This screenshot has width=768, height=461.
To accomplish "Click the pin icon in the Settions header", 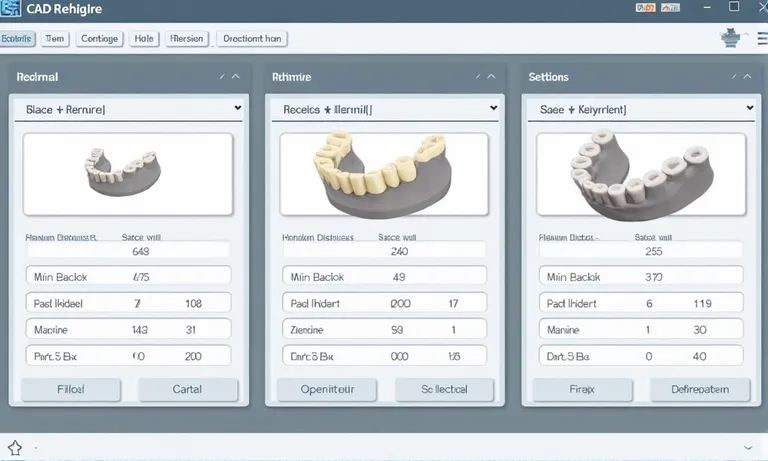I will [733, 76].
